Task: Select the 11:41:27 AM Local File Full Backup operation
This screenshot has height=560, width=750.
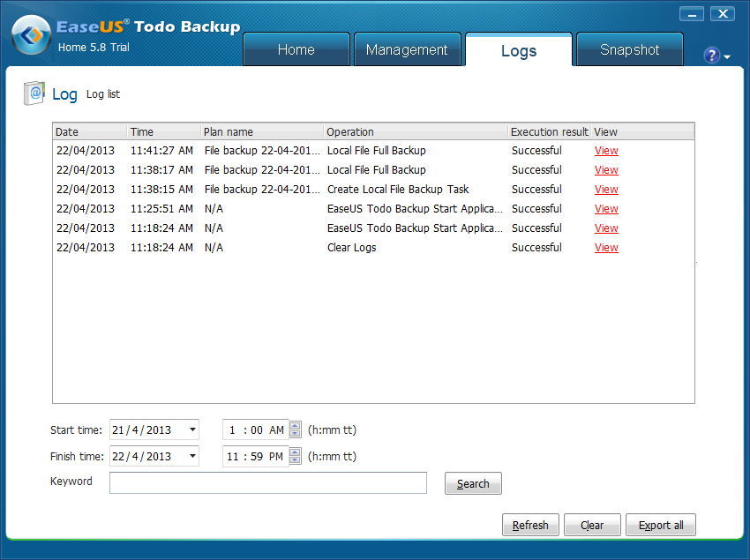Action: [x=377, y=151]
